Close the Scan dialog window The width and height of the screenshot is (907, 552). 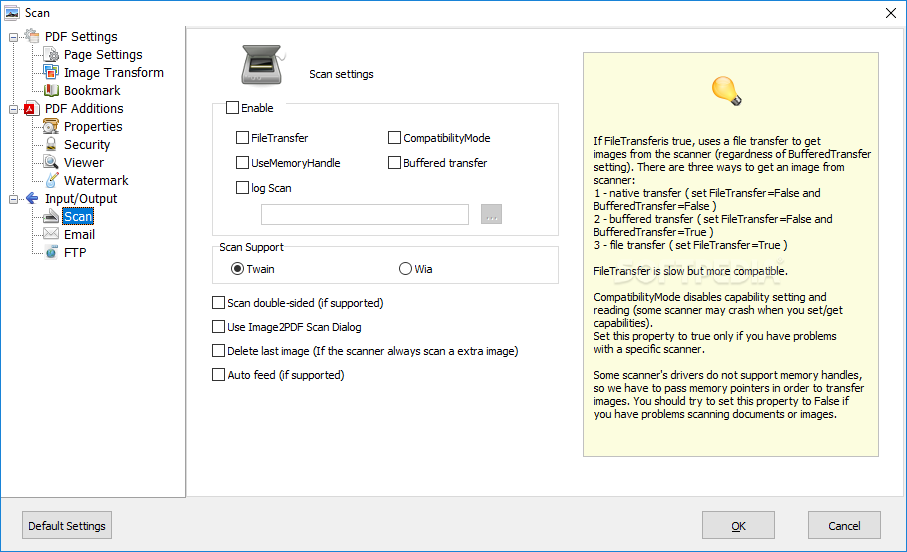coord(891,13)
